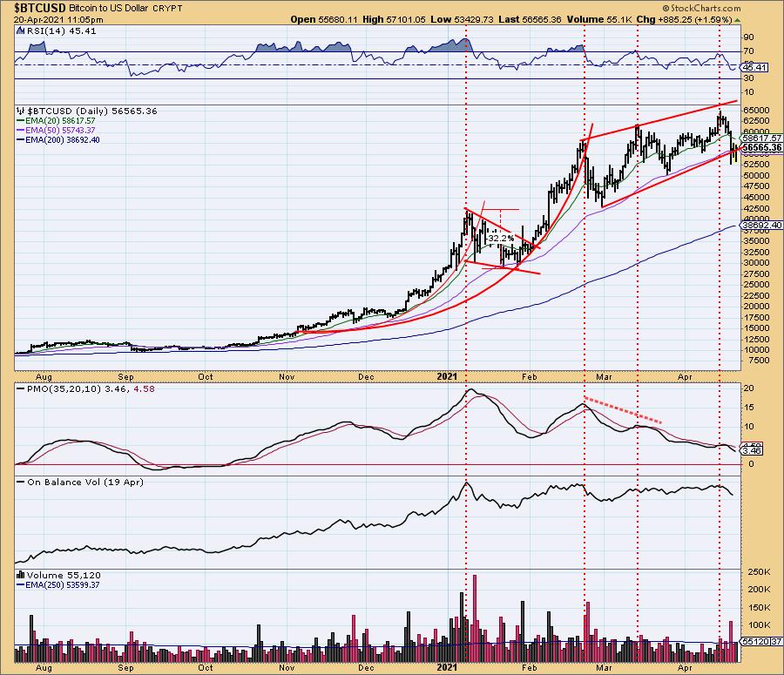Click the Chg +885.25 (+1.59%) value
The image size is (784, 675).
point(684,19)
